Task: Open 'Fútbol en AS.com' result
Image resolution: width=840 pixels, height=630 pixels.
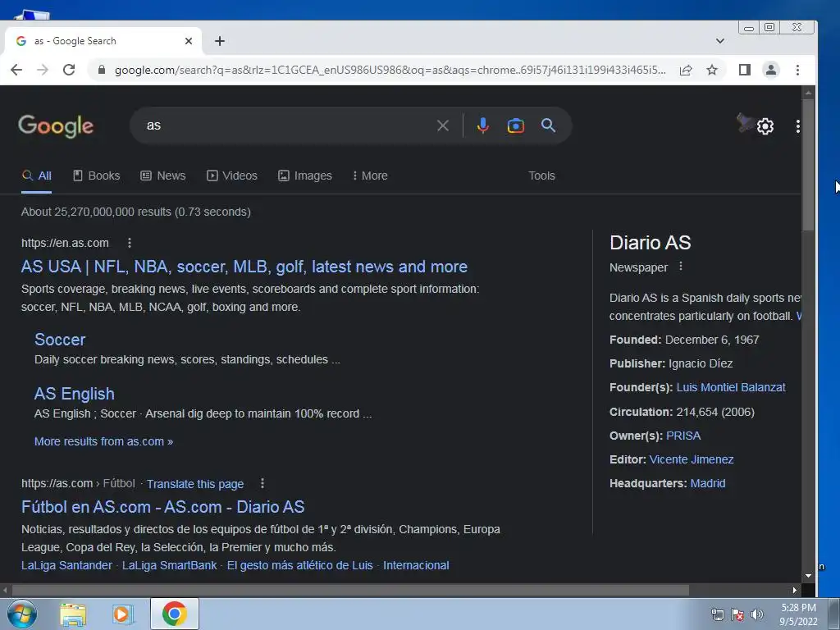Action: point(163,507)
